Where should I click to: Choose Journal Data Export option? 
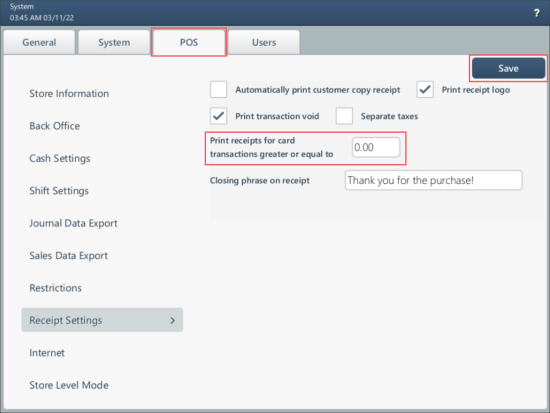click(73, 223)
